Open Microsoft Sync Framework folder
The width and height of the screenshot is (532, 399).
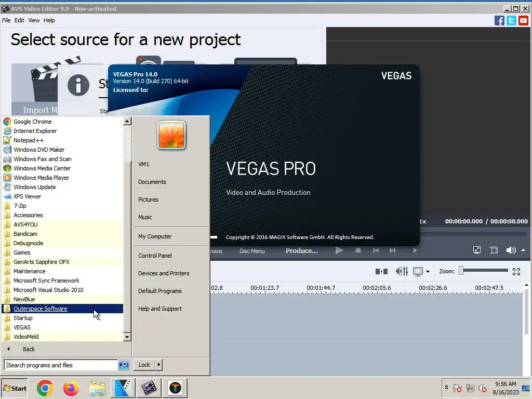pyautogui.click(x=62, y=281)
